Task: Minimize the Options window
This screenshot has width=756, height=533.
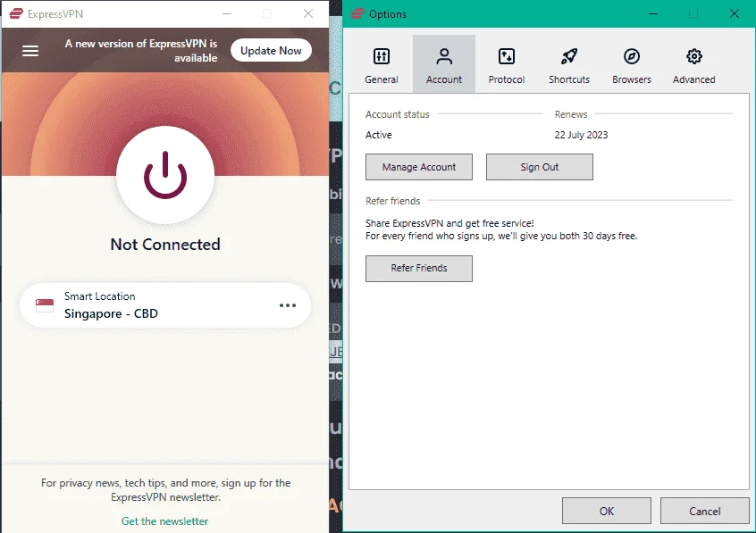Action: (x=653, y=13)
